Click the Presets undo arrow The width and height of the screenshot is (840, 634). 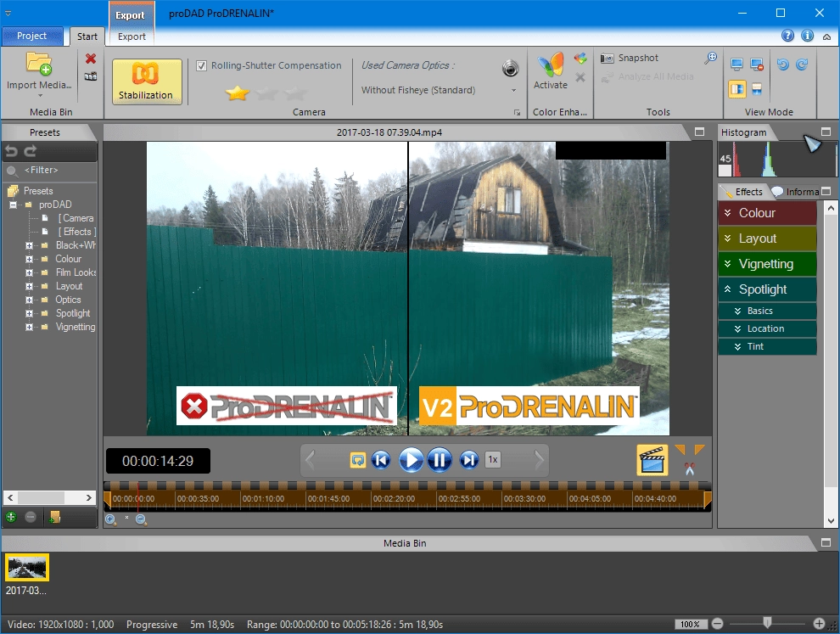click(11, 151)
